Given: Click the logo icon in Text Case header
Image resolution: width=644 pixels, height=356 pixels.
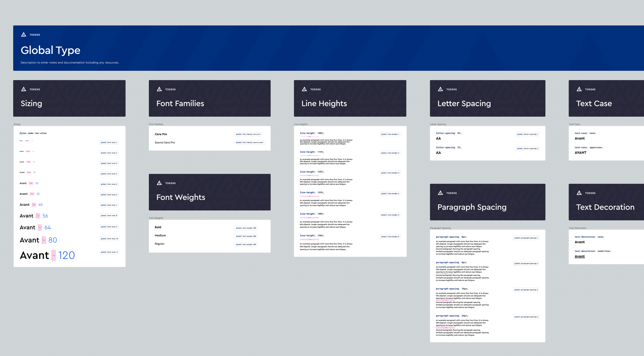Looking at the screenshot, I should [x=579, y=89].
